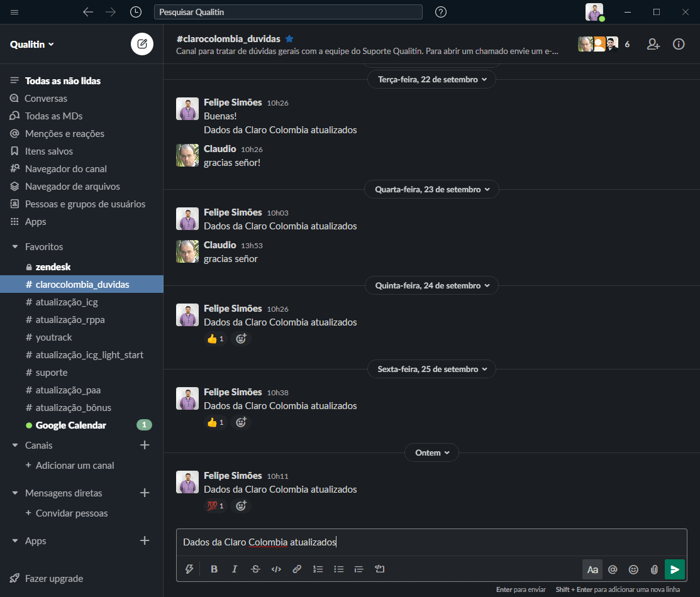Start a direct message with plus icon

(145, 493)
